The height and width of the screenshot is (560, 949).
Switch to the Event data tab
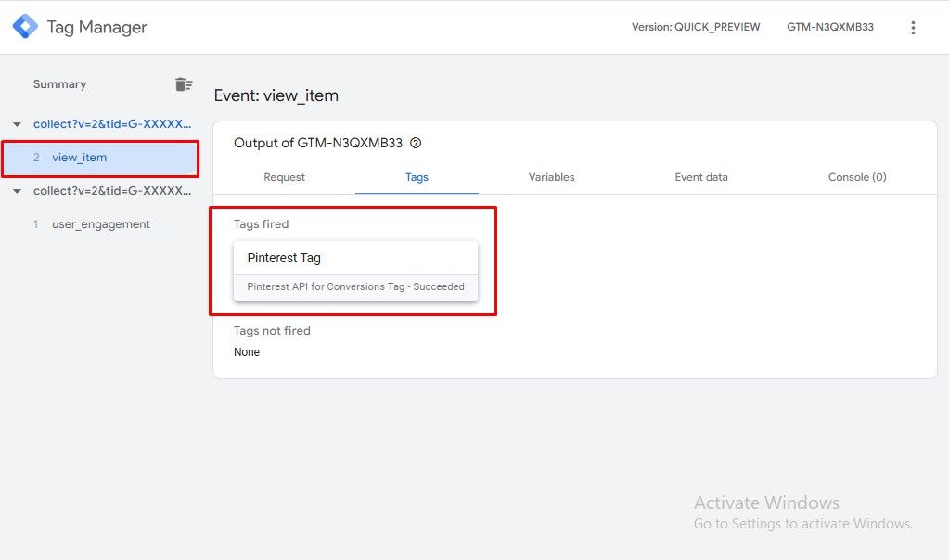[701, 177]
